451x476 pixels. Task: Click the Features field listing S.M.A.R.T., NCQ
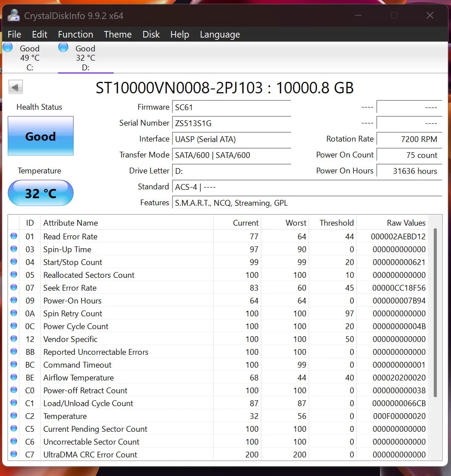click(x=307, y=203)
